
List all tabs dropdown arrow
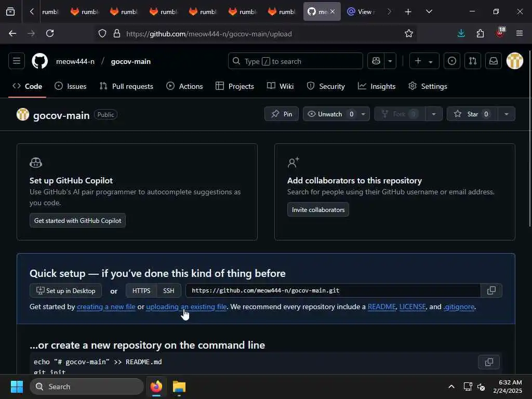tap(429, 12)
